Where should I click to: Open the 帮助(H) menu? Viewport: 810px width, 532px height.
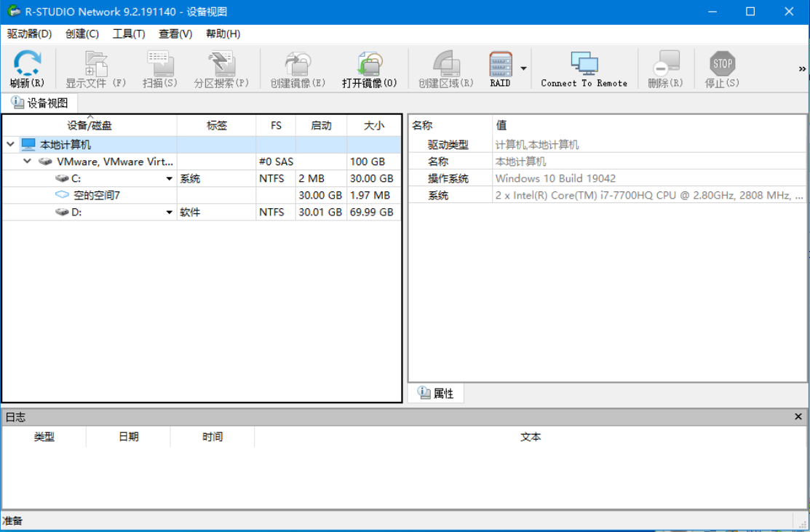point(223,34)
